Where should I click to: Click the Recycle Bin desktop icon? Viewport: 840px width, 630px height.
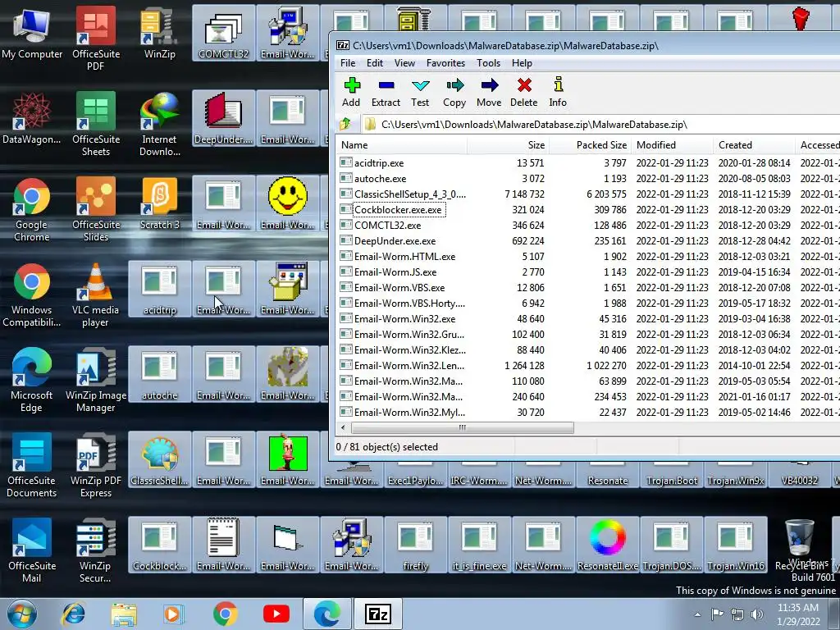(799, 545)
